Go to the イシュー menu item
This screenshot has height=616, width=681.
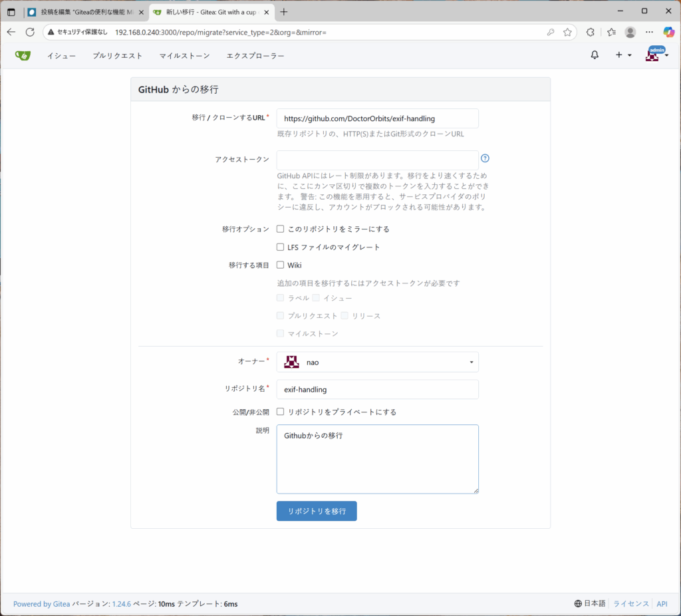pyautogui.click(x=61, y=56)
